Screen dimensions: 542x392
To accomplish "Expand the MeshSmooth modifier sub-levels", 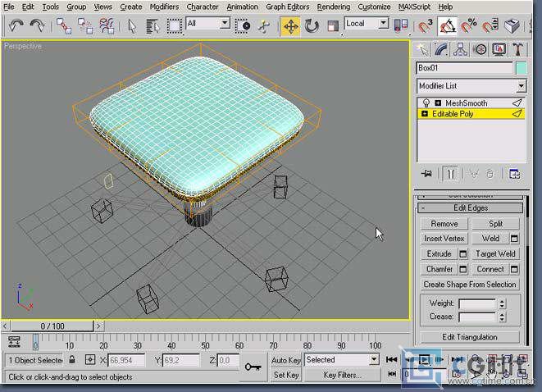I will (x=438, y=103).
